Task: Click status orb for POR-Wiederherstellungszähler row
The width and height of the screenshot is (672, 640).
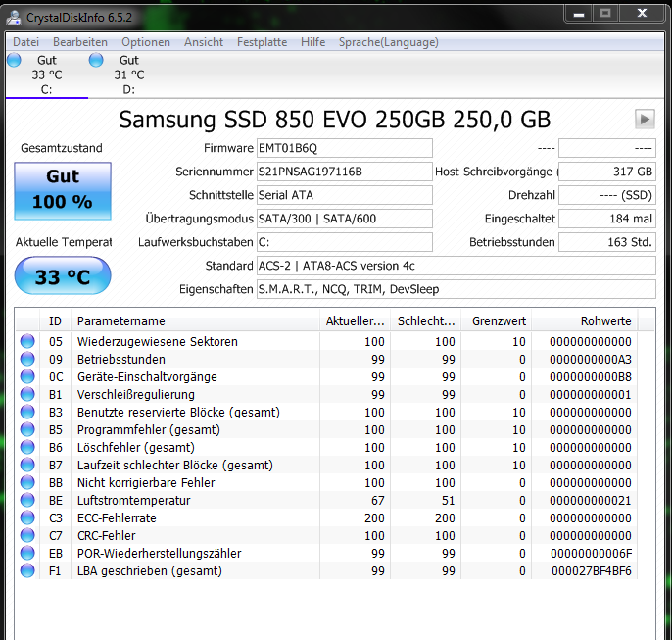Action: pyautogui.click(x=27, y=553)
